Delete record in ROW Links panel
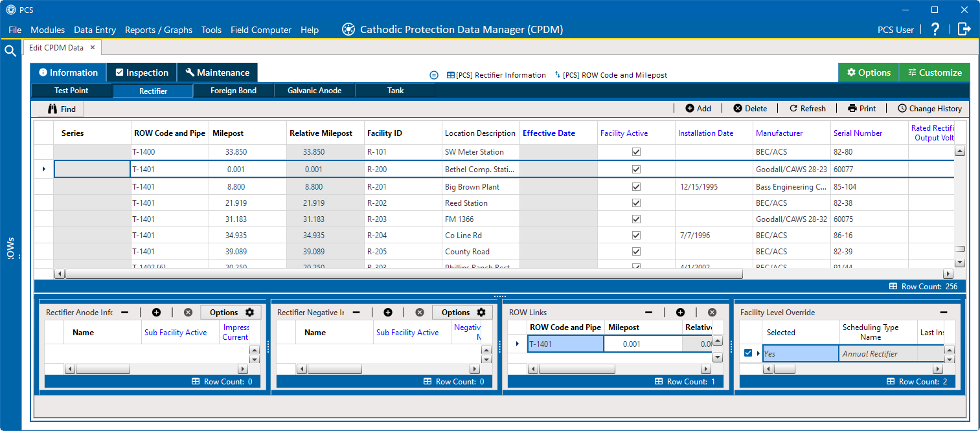 pyautogui.click(x=712, y=312)
